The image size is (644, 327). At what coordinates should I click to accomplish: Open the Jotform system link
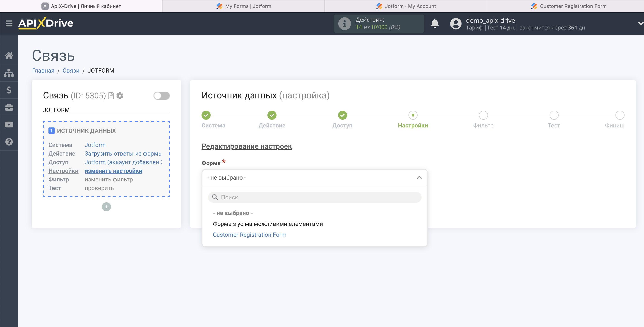point(95,145)
